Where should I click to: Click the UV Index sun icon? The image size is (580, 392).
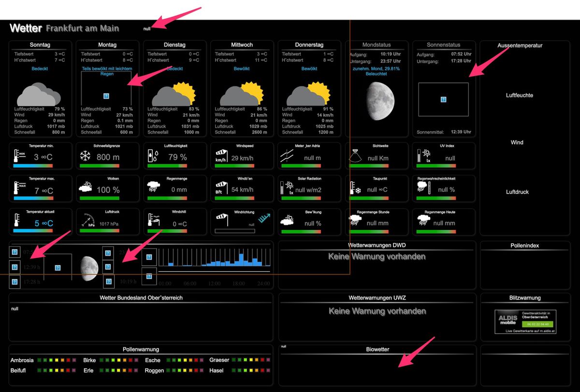coord(423,156)
